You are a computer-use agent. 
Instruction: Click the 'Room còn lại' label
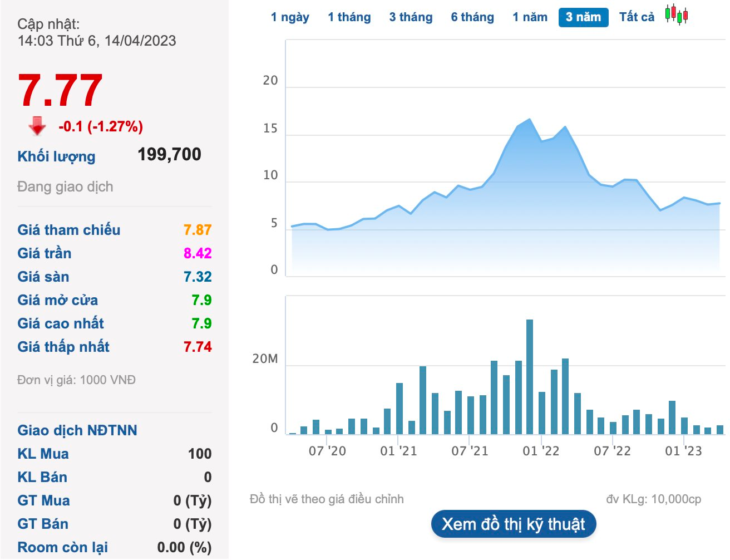(63, 547)
